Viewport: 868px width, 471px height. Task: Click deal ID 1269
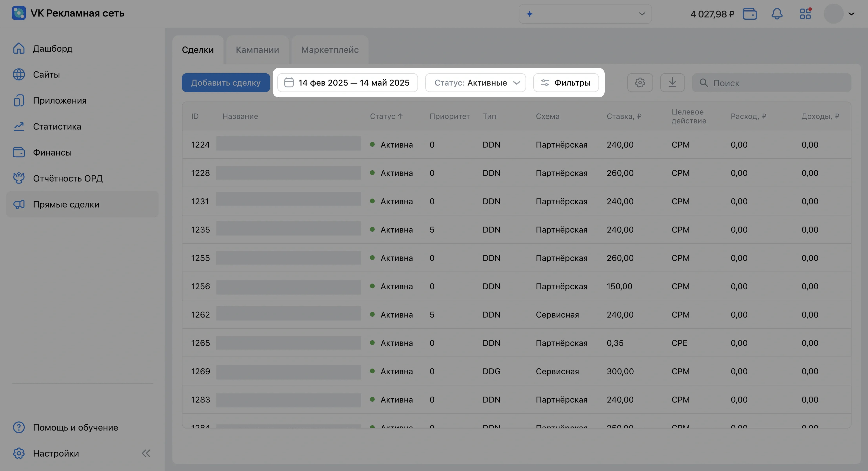point(201,371)
